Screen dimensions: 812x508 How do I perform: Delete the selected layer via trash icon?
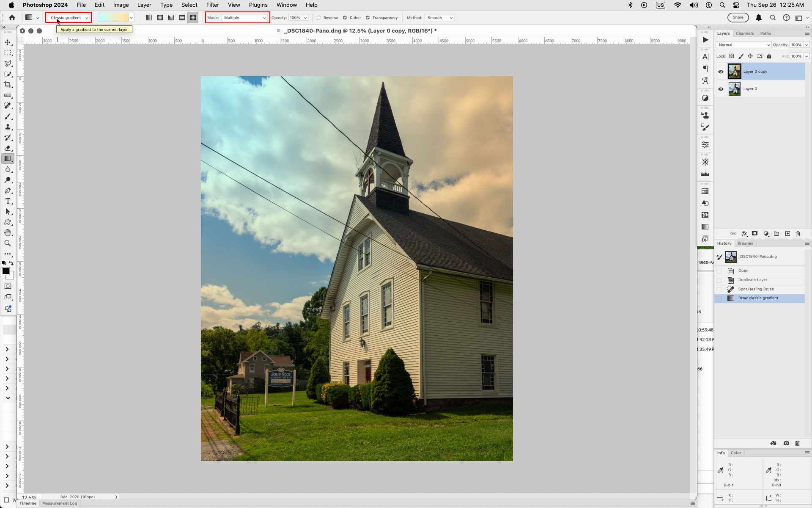(798, 234)
